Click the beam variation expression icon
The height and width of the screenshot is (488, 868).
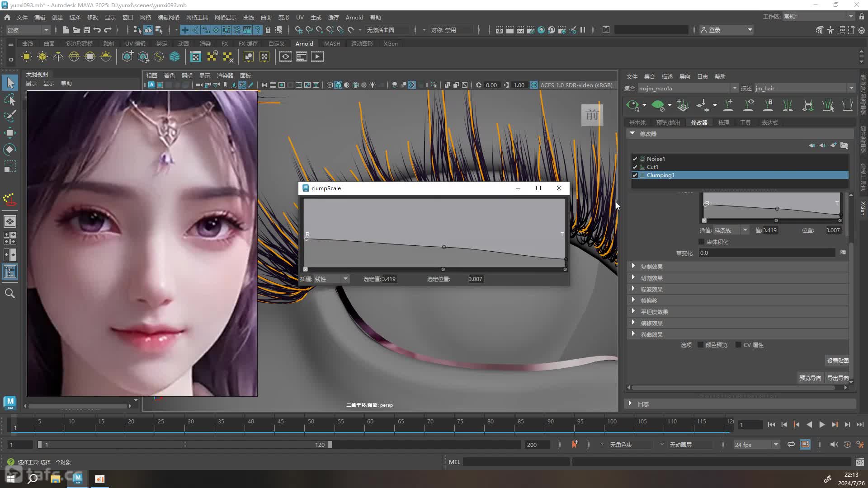843,253
